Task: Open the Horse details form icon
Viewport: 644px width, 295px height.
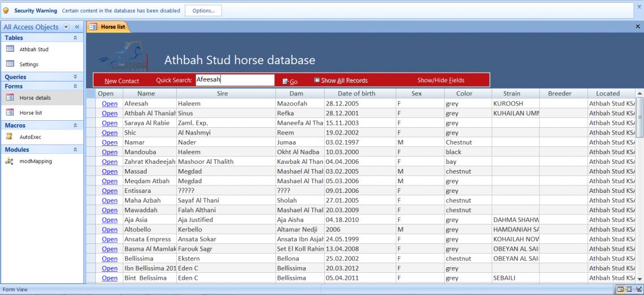Action: pyautogui.click(x=9, y=98)
